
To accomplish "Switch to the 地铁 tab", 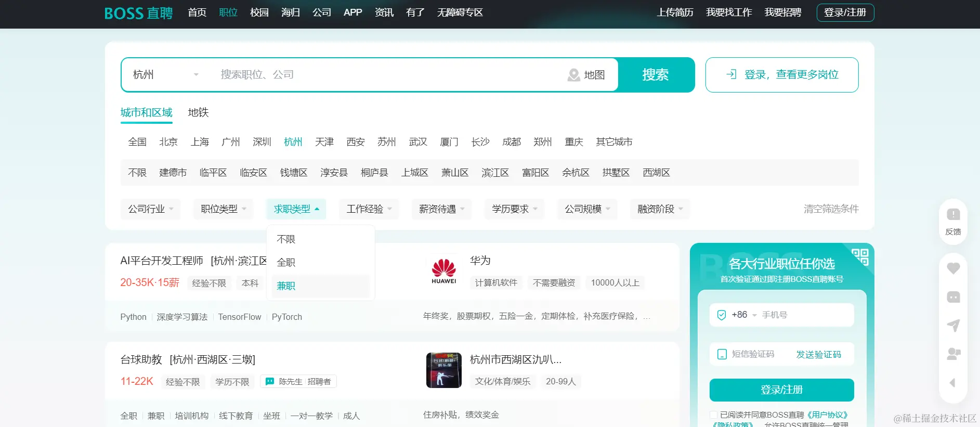I will click(198, 112).
